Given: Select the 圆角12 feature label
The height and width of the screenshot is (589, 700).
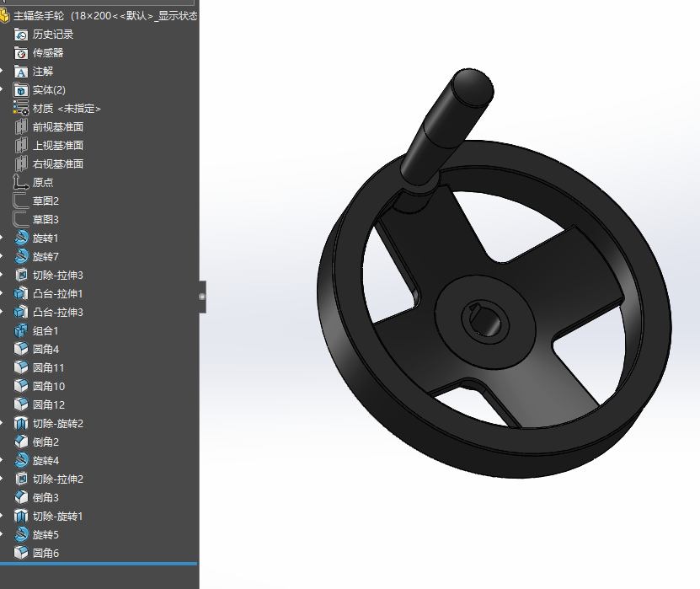Looking at the screenshot, I should [x=49, y=405].
